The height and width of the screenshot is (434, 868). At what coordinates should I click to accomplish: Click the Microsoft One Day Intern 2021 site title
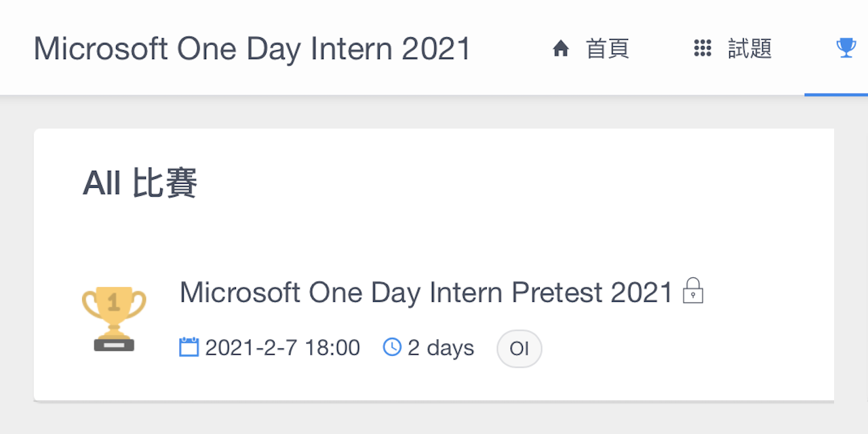click(253, 48)
